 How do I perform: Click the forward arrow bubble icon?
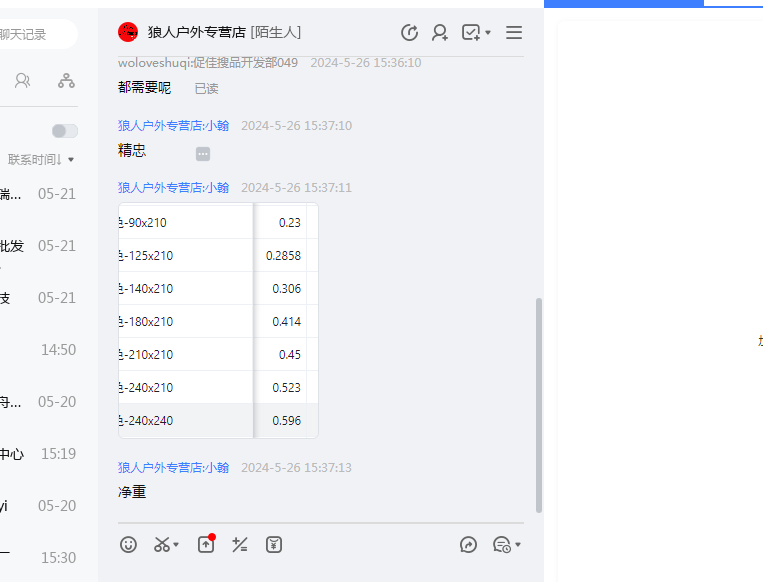(468, 545)
